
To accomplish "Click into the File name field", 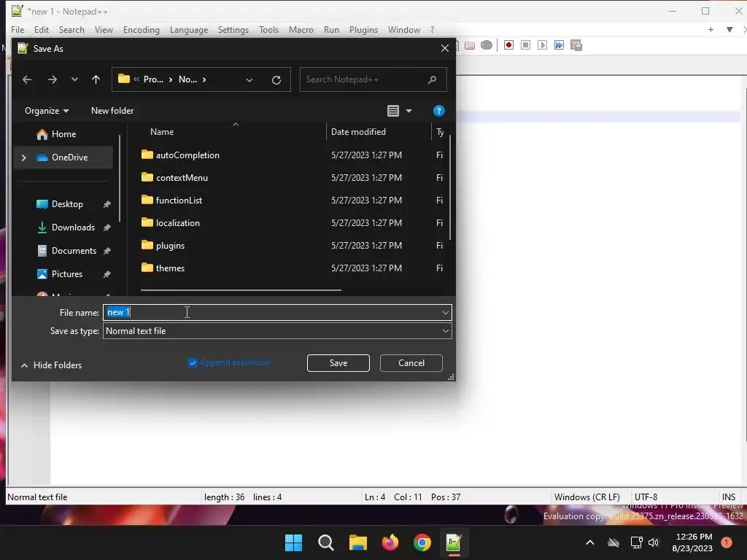I will point(277,313).
